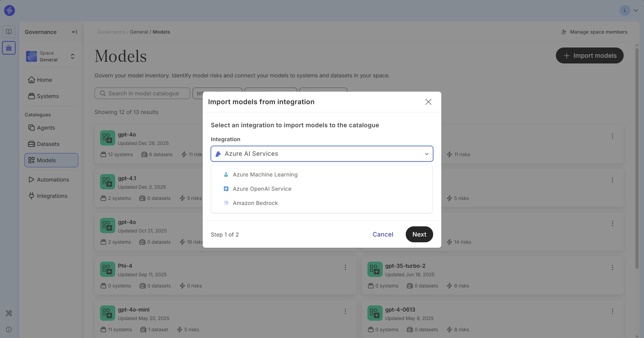This screenshot has width=644, height=338.
Task: Expand the user account menu chevron
Action: [x=636, y=11]
